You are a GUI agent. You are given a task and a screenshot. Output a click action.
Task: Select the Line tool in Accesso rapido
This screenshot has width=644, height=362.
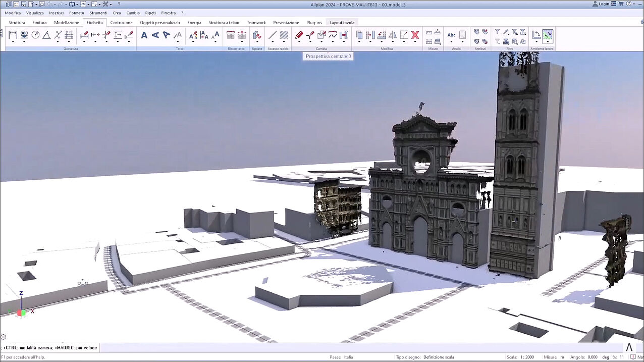(273, 35)
